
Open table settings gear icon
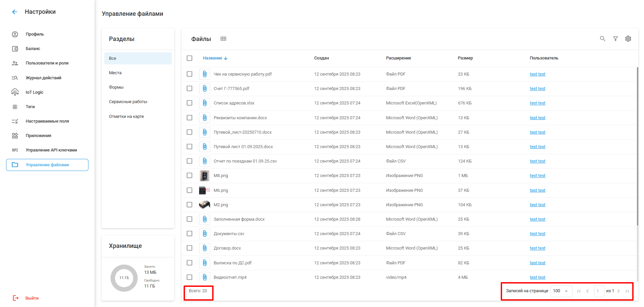[x=628, y=39]
